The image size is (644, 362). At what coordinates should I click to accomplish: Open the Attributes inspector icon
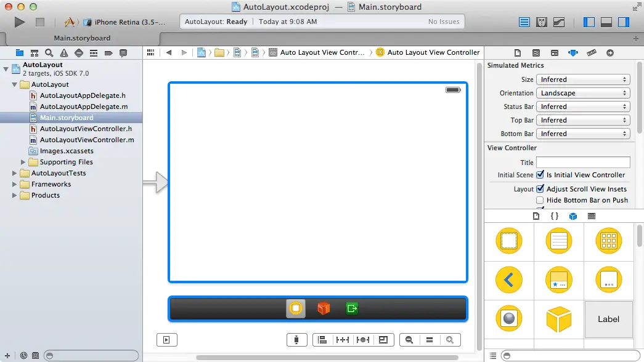click(x=573, y=53)
